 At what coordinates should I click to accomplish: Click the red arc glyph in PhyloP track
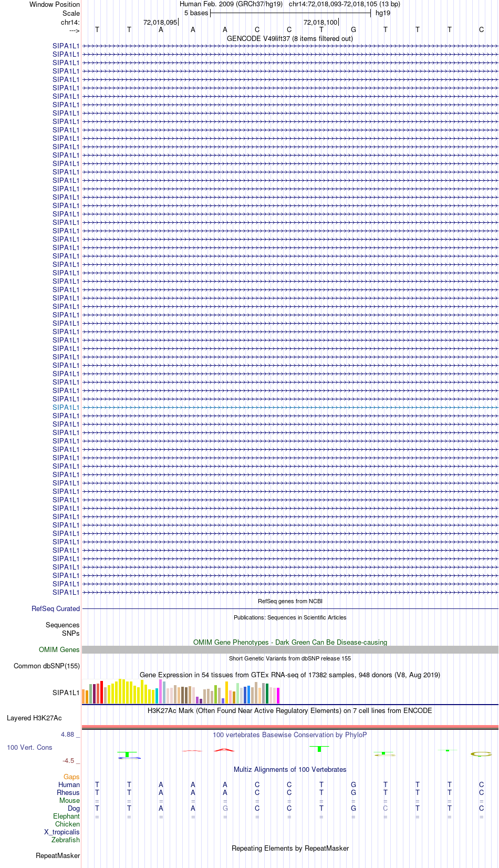pyautogui.click(x=224, y=750)
